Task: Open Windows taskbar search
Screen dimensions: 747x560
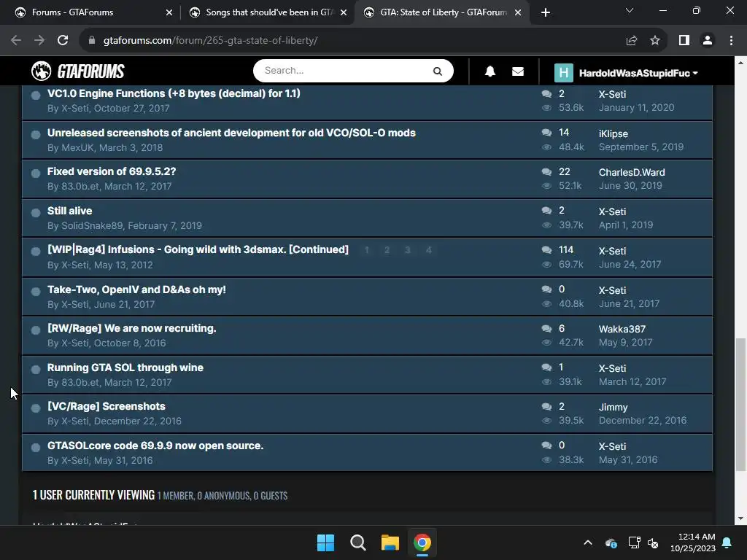Action: (357, 542)
